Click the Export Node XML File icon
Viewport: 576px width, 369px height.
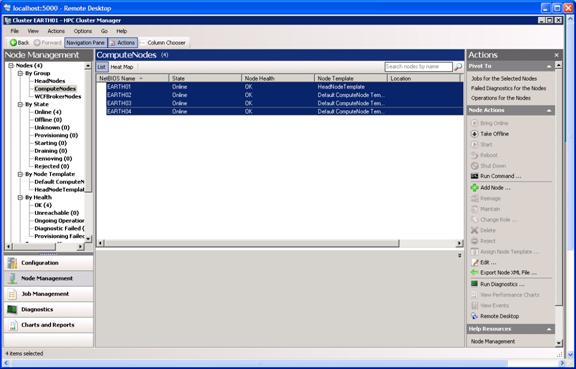[474, 273]
